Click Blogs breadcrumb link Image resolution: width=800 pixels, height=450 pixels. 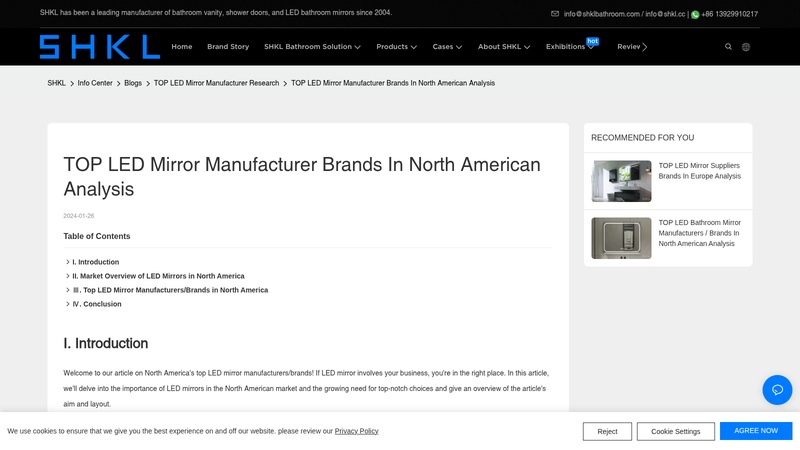(x=133, y=83)
